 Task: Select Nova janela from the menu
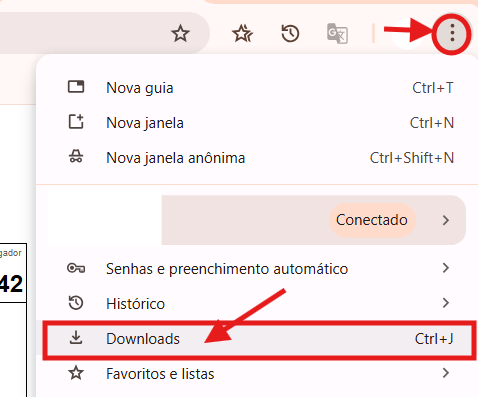coord(256,123)
